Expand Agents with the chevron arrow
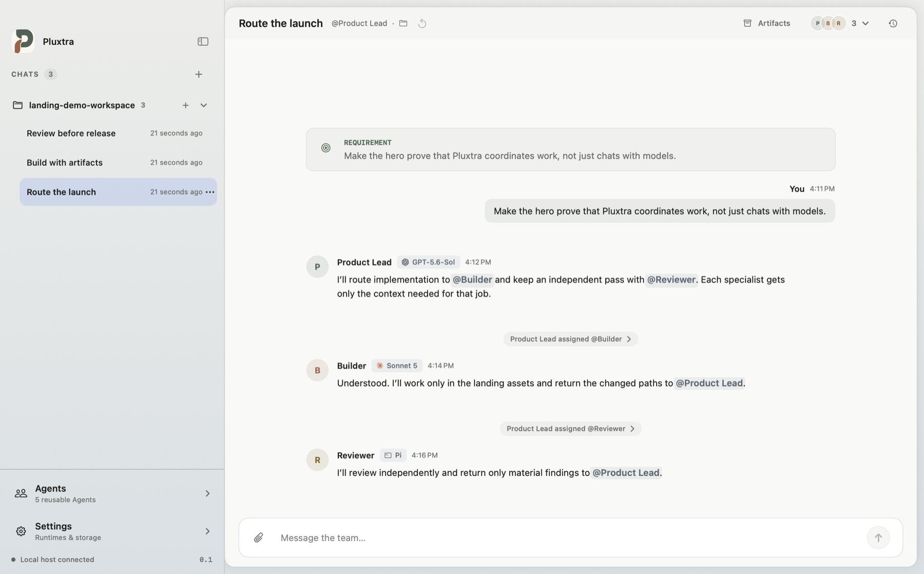924x574 pixels. [207, 493]
